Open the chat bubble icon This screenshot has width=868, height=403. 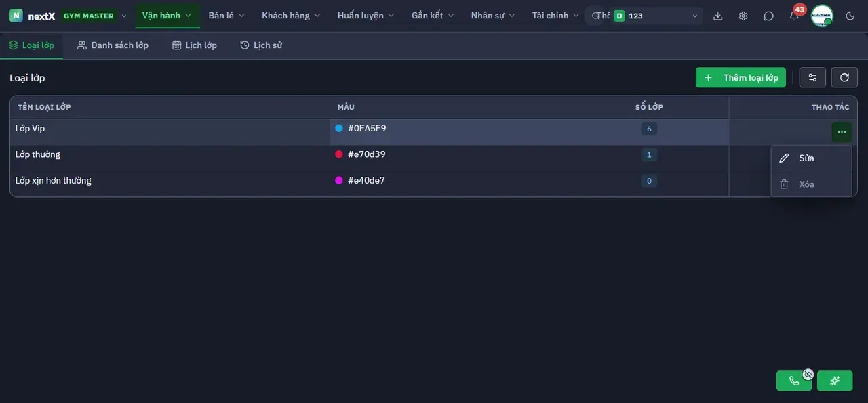pos(768,16)
